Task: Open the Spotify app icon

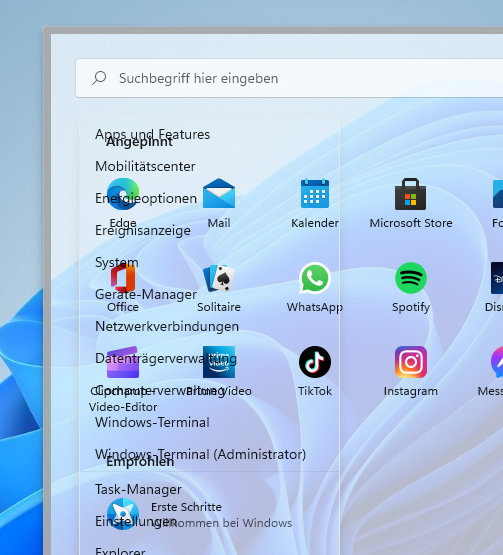Action: (x=411, y=278)
